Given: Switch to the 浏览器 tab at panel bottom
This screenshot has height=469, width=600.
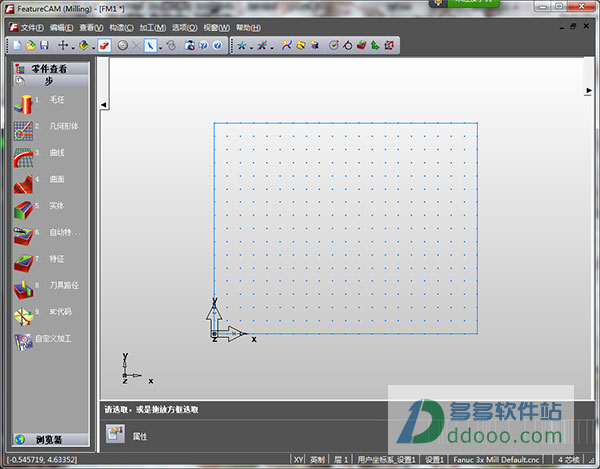Looking at the screenshot, I should [x=51, y=440].
